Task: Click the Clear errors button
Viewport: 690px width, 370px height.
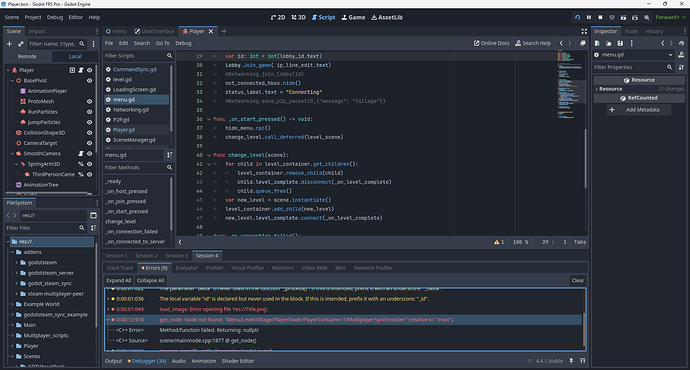Action: [578, 281]
